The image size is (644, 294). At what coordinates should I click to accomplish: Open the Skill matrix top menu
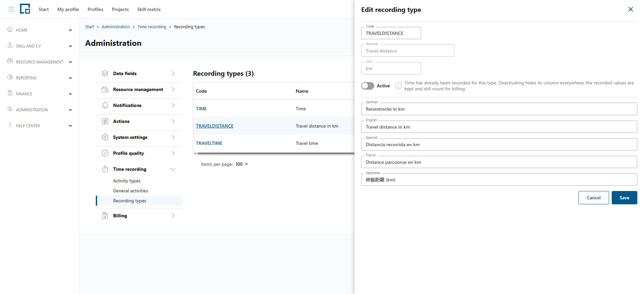click(x=149, y=9)
